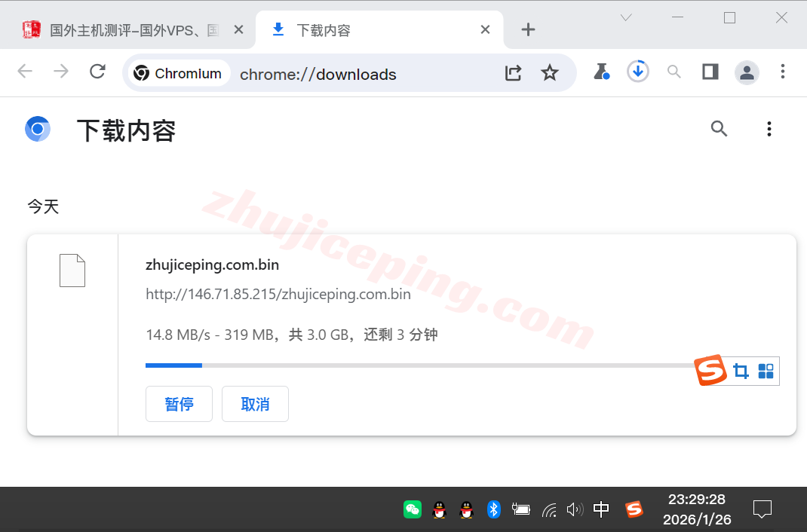Open downloads page three-dot menu
This screenshot has height=532, width=807.
click(769, 129)
